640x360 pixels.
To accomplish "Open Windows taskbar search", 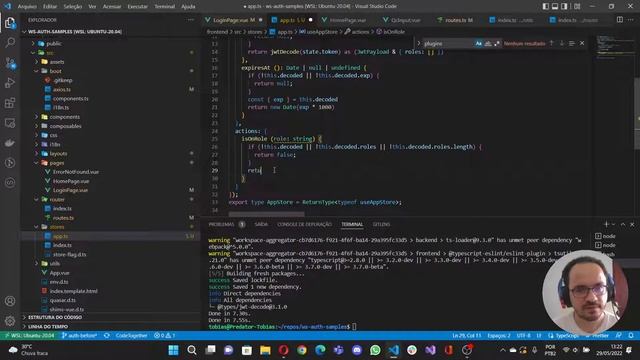I will [192, 350].
